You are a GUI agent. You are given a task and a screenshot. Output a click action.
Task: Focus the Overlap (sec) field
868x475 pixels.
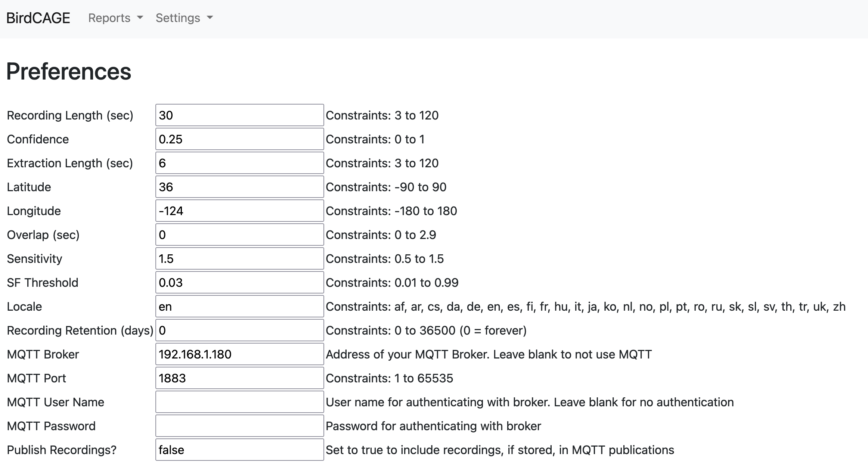click(x=239, y=235)
